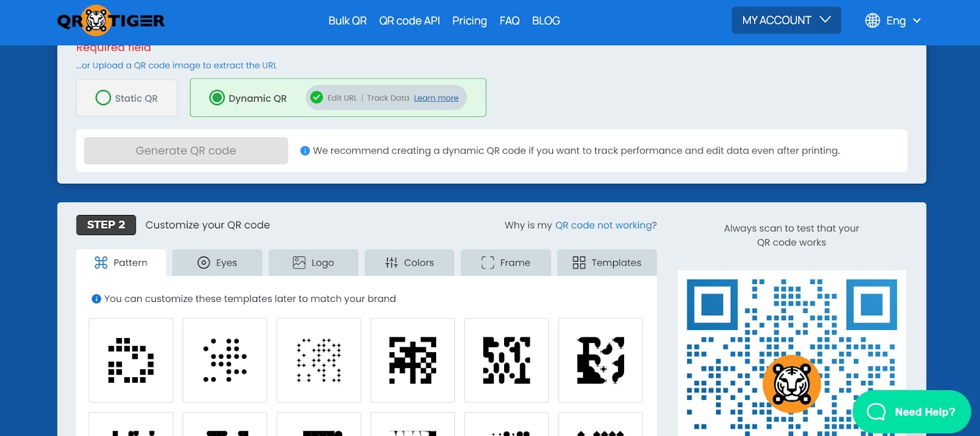Open the Need Help? chat button

coord(911,412)
